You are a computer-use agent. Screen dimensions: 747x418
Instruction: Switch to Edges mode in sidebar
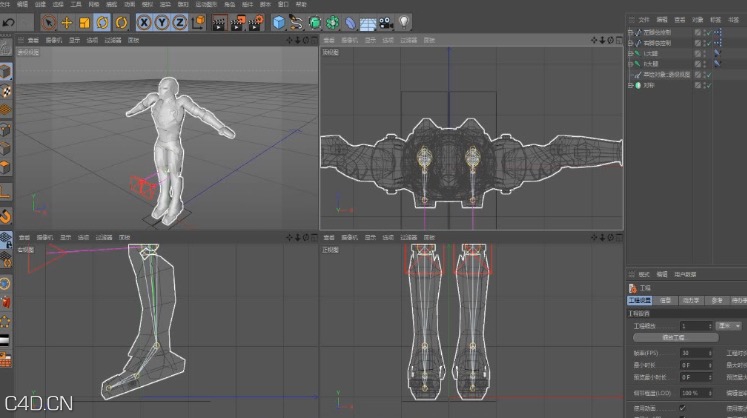[x=5, y=149]
